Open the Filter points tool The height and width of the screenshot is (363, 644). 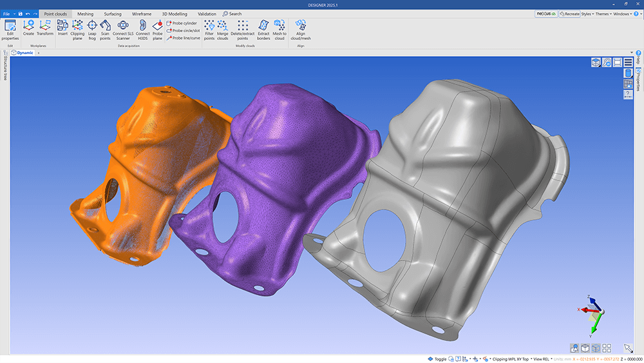coord(209,30)
